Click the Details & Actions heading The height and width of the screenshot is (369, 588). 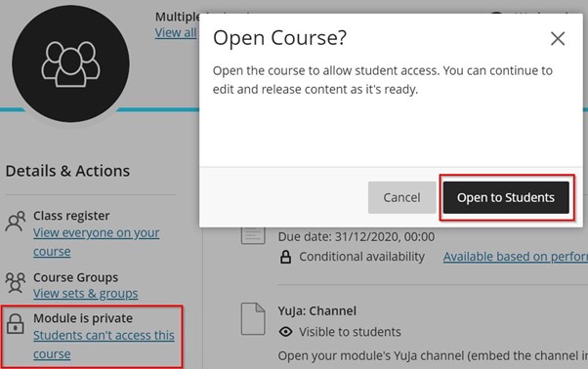click(67, 171)
